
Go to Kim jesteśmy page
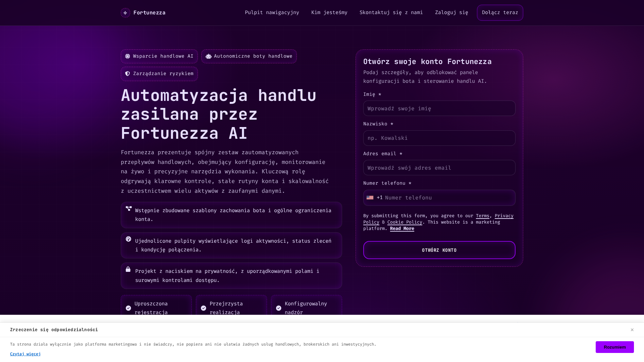tap(329, 13)
